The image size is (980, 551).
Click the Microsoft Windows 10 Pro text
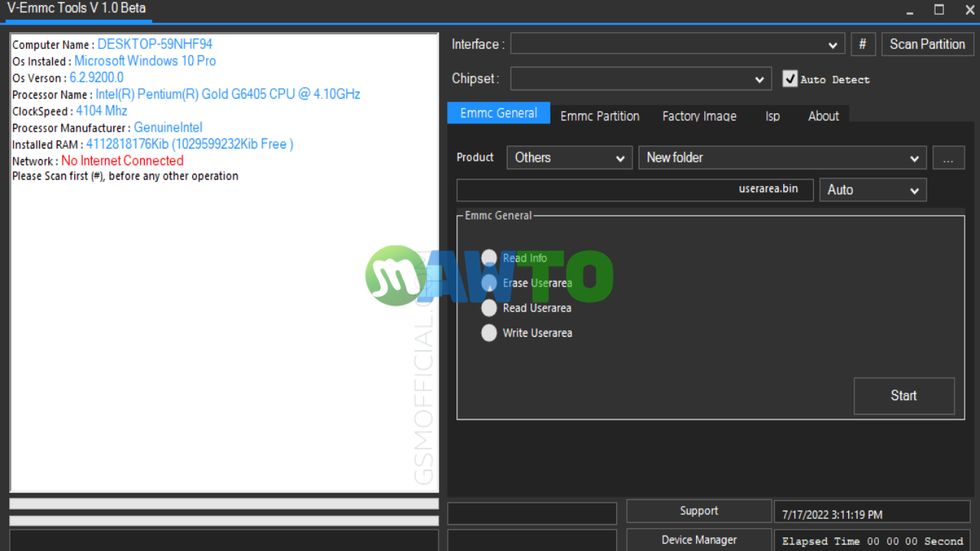tap(145, 61)
